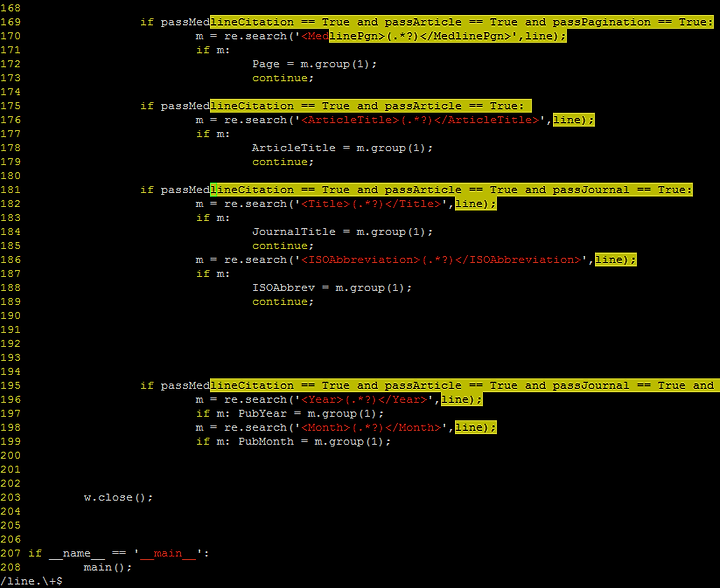This screenshot has width=720, height=588.
Task: Click line number 205 in the gutter
Action: 11,526
